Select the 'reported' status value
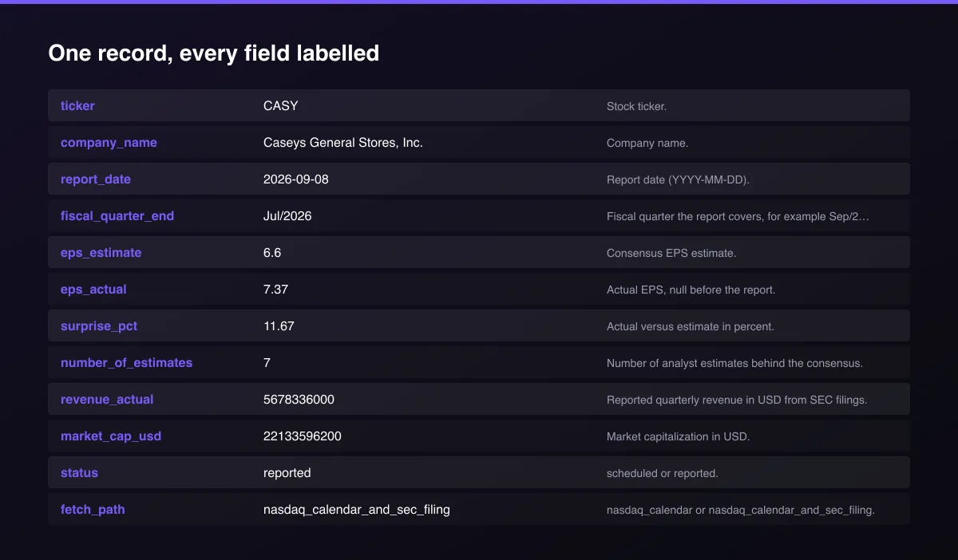Viewport: 958px width, 560px height. click(x=287, y=473)
